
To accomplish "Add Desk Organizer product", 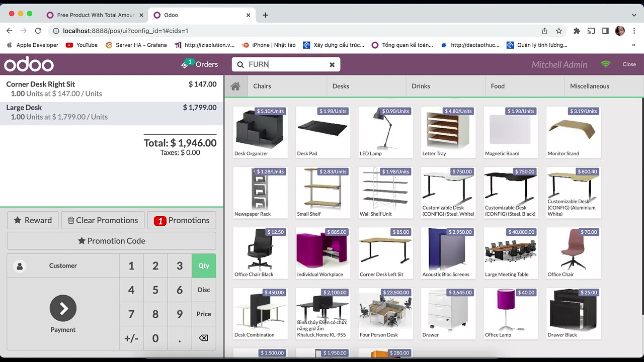I will 260,132.
